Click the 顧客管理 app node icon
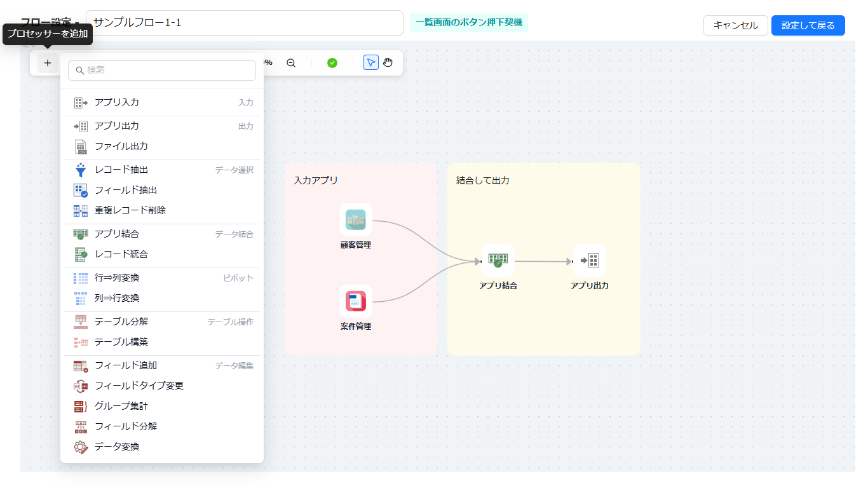This screenshot has height=488, width=868. 356,220
